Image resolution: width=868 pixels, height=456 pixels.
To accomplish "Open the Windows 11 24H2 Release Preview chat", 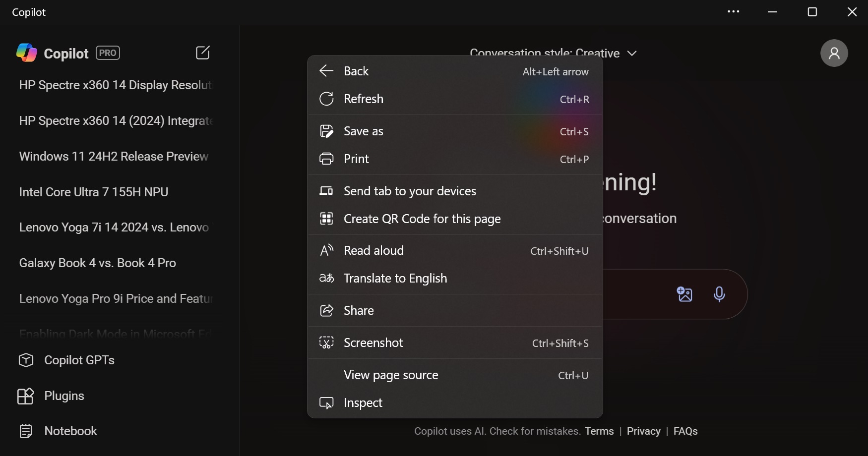I will point(113,156).
